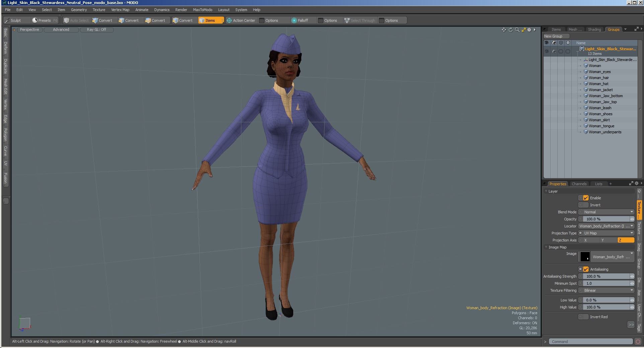The height and width of the screenshot is (348, 644).
Task: Open the Polygon vertical sidebar tab
Action: tap(5, 135)
